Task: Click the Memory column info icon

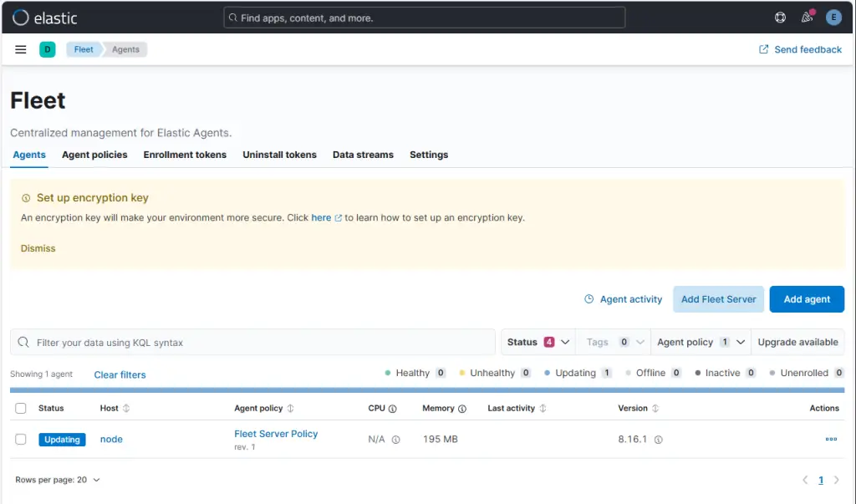Action: tap(462, 409)
